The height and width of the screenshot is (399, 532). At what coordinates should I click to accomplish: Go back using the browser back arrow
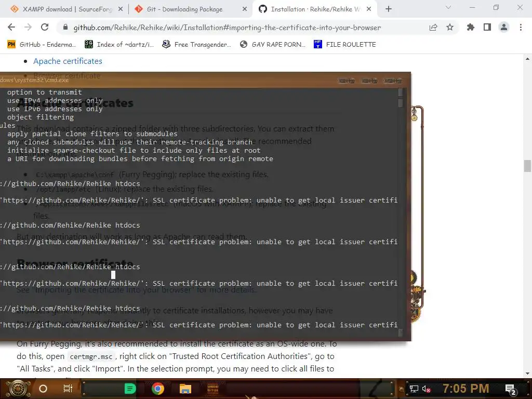(11, 27)
